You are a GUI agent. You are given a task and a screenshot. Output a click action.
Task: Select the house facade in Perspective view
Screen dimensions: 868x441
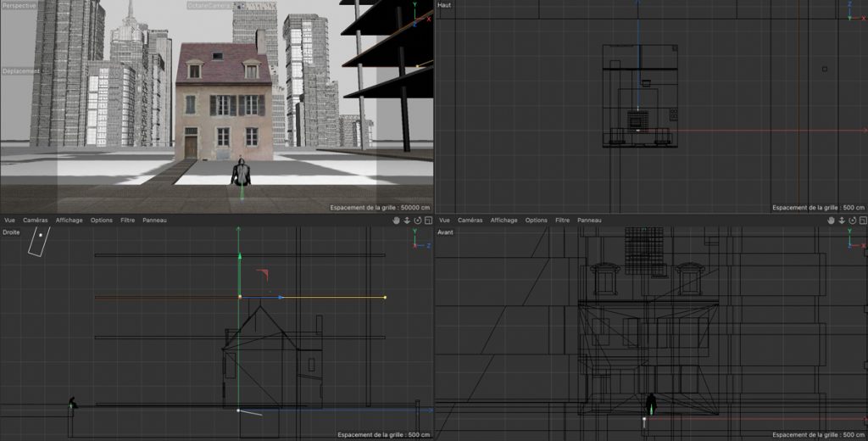pos(224,122)
